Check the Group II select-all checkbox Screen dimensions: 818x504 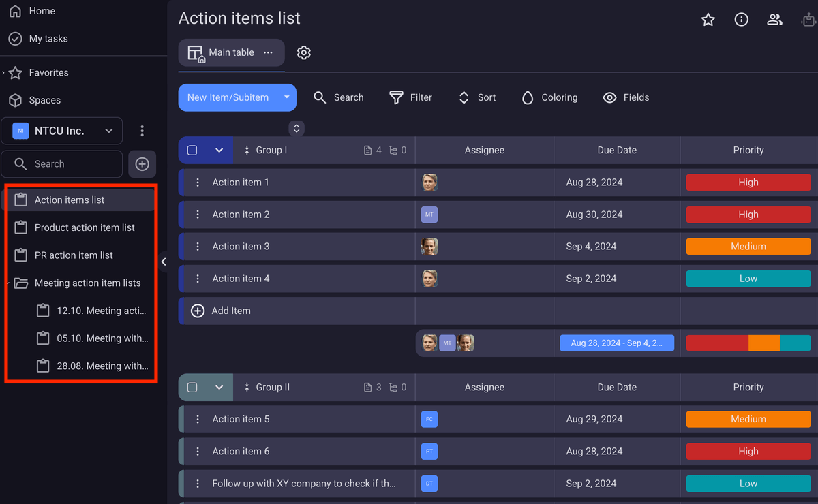(192, 387)
